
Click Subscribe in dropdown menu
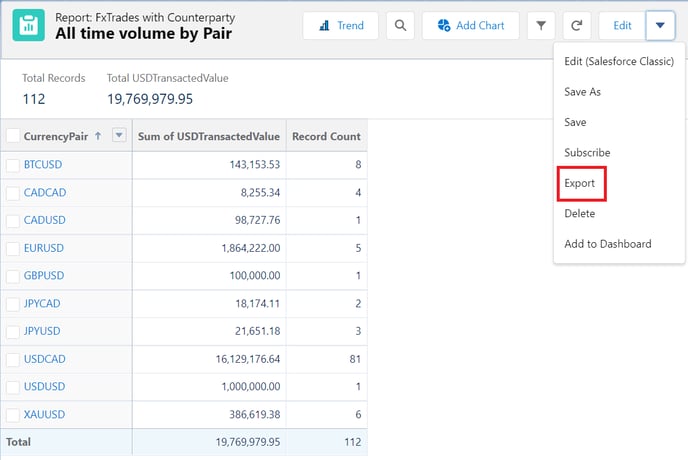pyautogui.click(x=587, y=153)
